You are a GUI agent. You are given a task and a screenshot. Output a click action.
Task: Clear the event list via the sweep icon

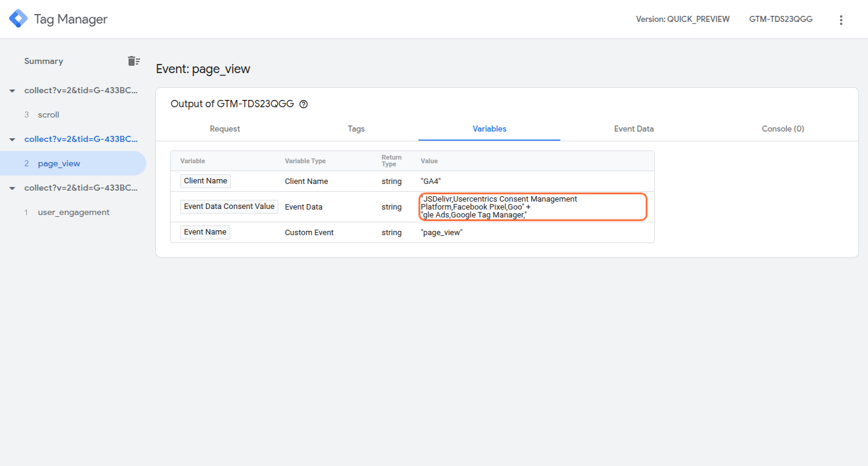click(133, 61)
